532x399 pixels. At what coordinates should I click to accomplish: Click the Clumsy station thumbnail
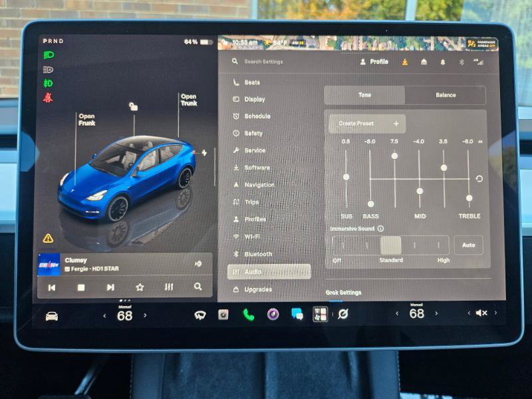point(49,265)
